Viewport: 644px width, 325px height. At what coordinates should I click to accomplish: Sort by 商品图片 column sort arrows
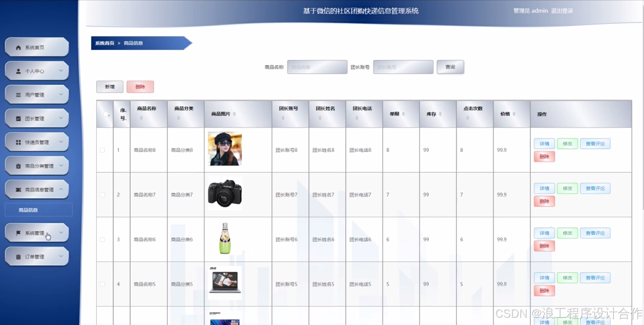point(234,114)
